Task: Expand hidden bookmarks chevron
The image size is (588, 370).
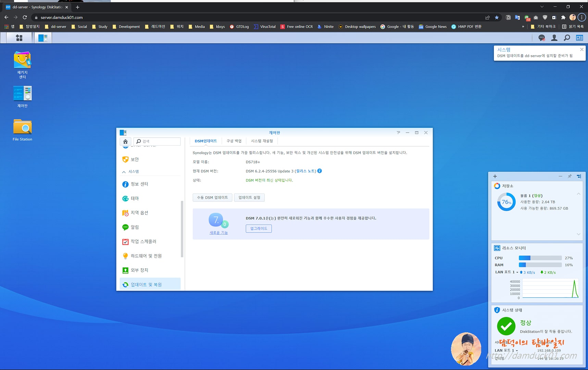Action: (x=523, y=26)
